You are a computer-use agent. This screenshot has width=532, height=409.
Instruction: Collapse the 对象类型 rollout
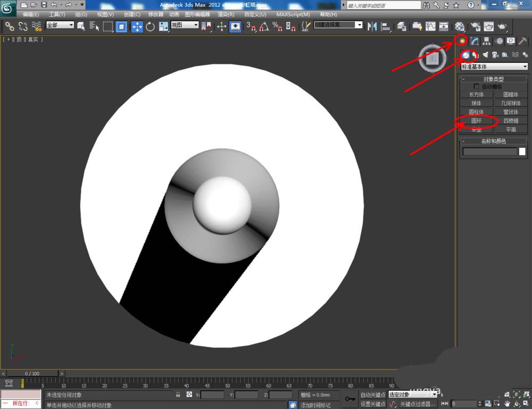coord(493,79)
